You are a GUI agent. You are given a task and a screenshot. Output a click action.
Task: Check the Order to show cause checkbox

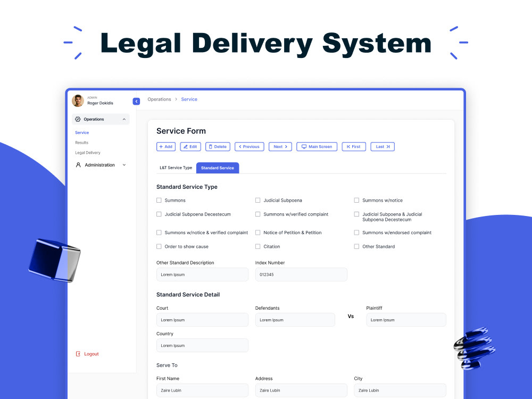159,246
